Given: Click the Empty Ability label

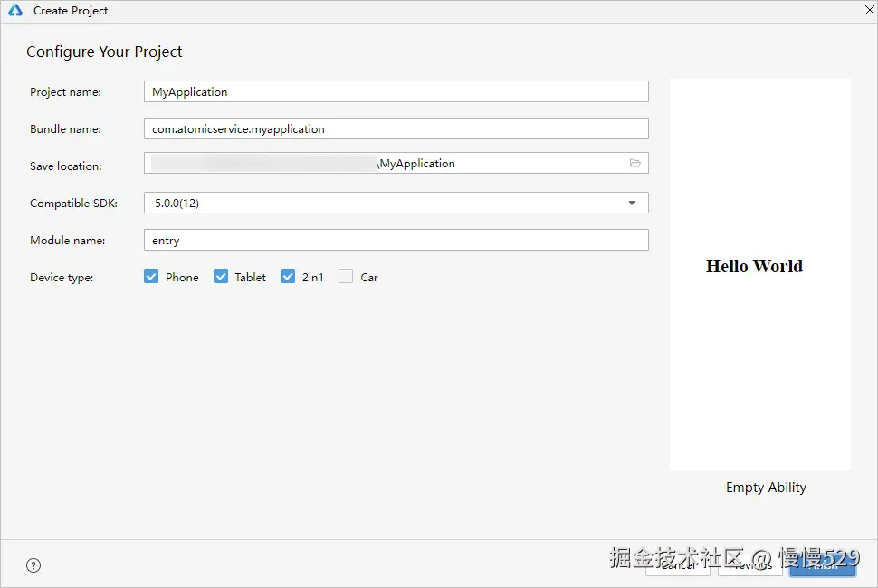Looking at the screenshot, I should coord(766,488).
